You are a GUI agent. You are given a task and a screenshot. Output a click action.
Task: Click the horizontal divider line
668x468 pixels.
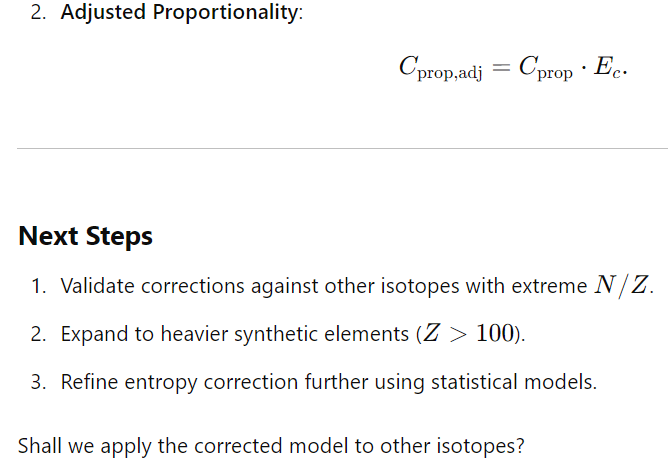pyautogui.click(x=342, y=149)
